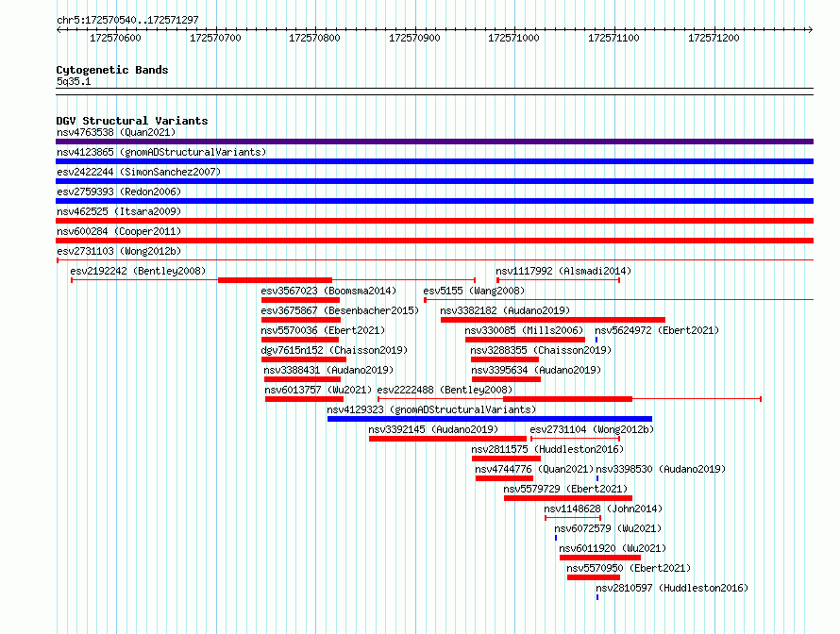Viewport: 840px width, 634px height.
Task: Open the nsv3395634 (Audano2019) variant
Action: 536,370
